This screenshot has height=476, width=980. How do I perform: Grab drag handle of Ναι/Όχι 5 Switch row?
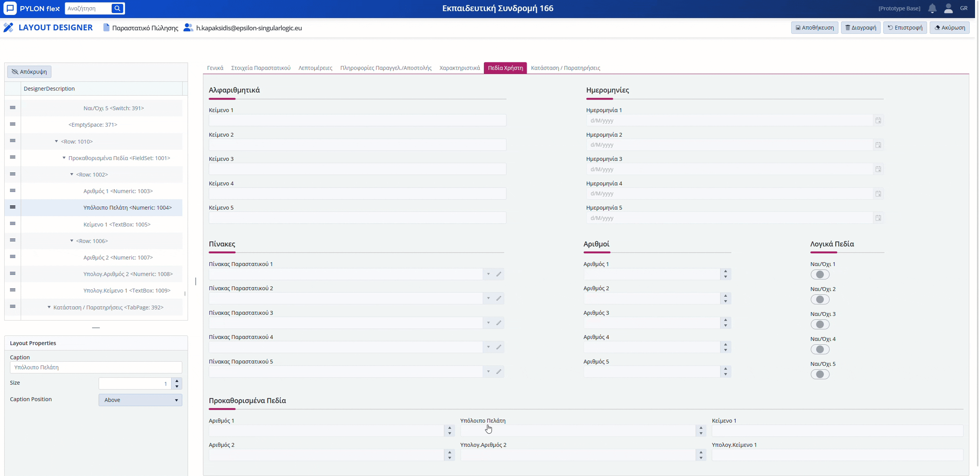tap(13, 108)
